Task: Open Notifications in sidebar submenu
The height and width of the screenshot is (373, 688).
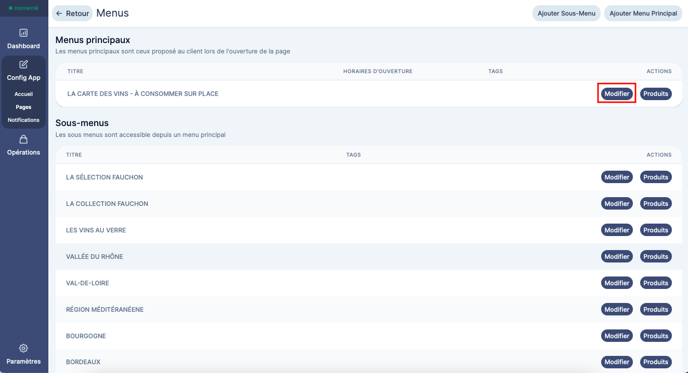Action: [23, 120]
